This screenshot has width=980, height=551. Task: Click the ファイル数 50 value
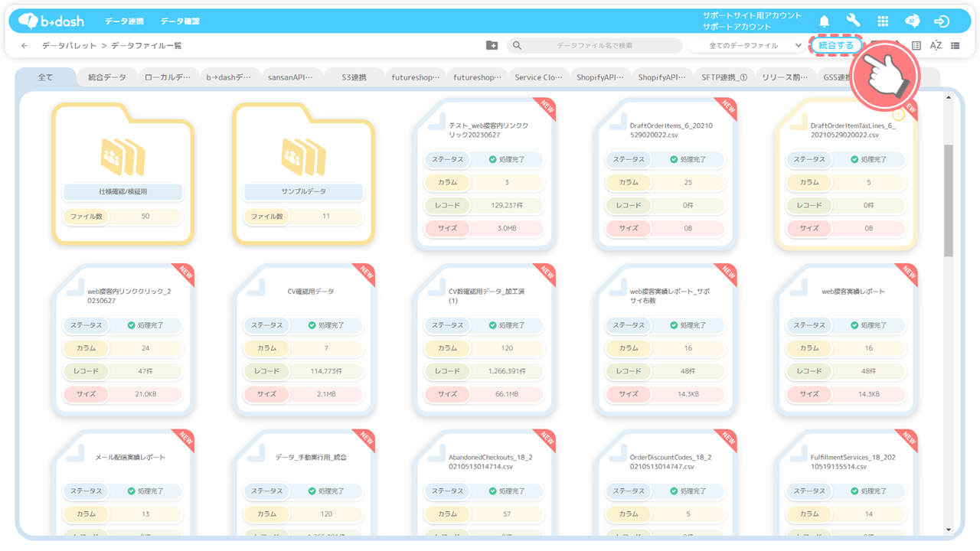145,217
